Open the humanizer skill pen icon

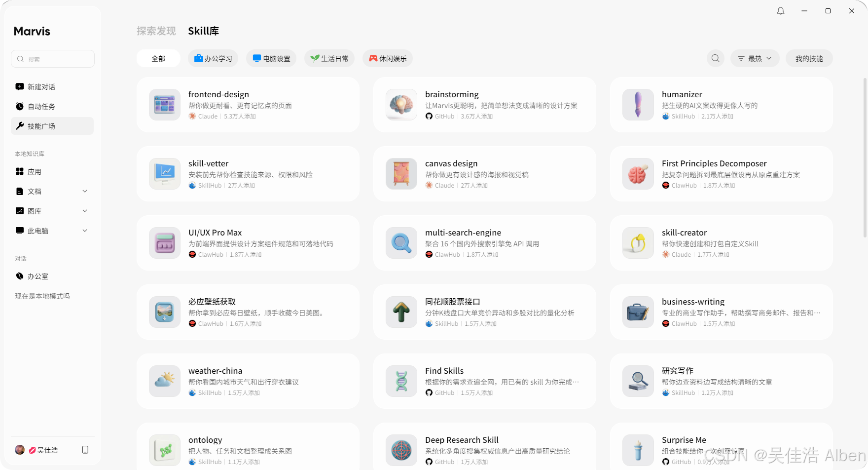[x=638, y=105]
